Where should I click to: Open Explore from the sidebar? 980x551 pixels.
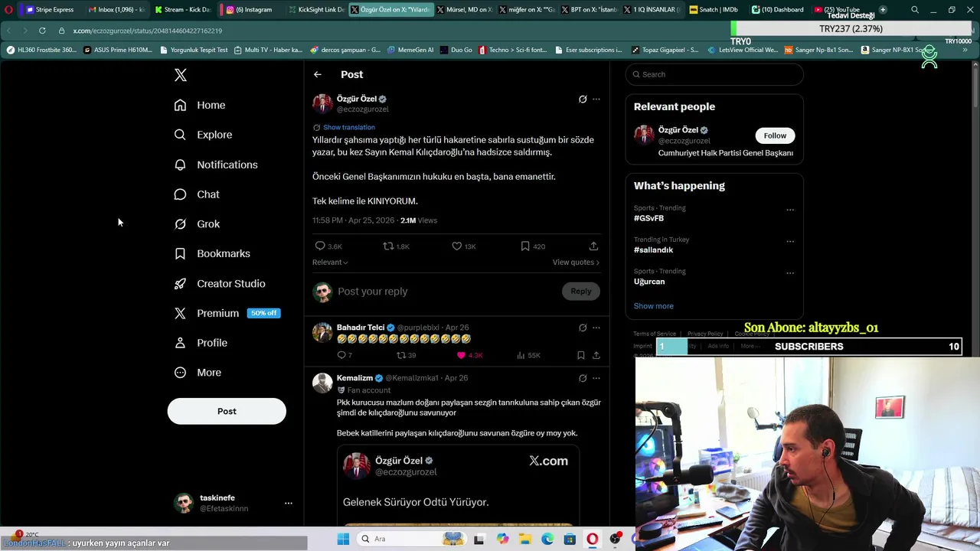coord(203,135)
